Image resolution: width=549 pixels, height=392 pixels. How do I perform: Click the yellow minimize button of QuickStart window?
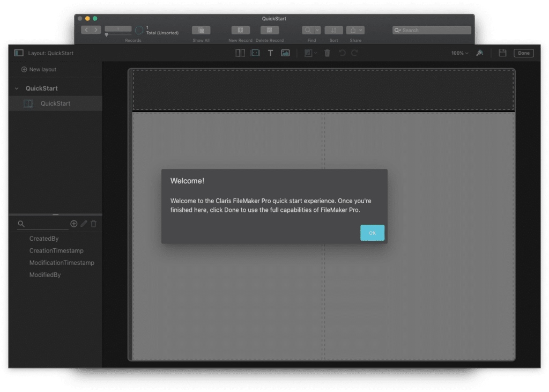[x=87, y=19]
